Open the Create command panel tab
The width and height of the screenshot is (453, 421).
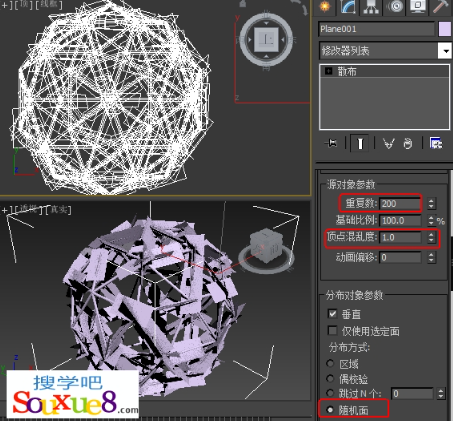point(324,7)
